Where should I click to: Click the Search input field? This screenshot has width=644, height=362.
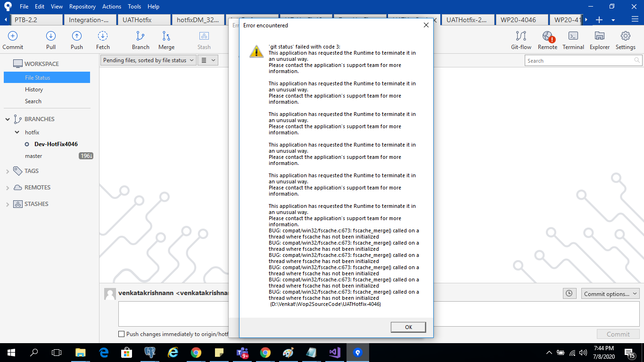[583, 60]
